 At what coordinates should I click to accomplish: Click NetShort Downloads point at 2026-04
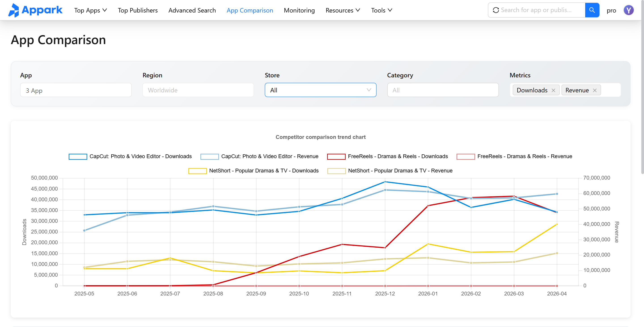(x=557, y=224)
